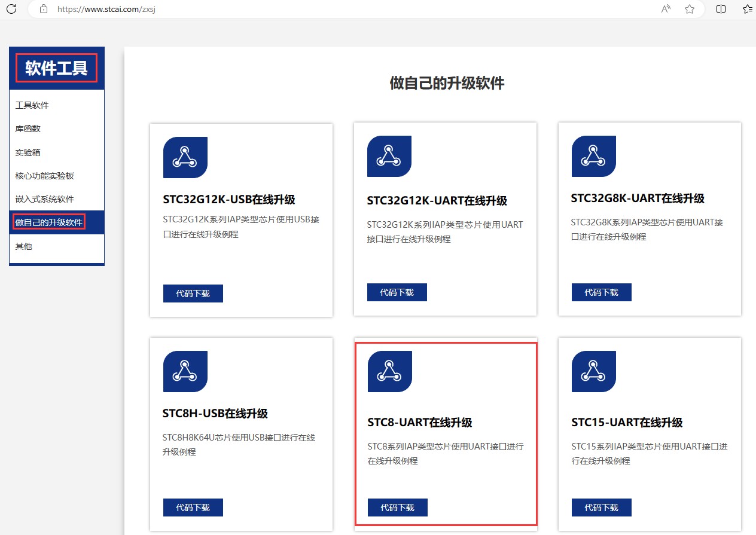The height and width of the screenshot is (535, 756).
Task: Click the favorites star icon
Action: pyautogui.click(x=690, y=9)
